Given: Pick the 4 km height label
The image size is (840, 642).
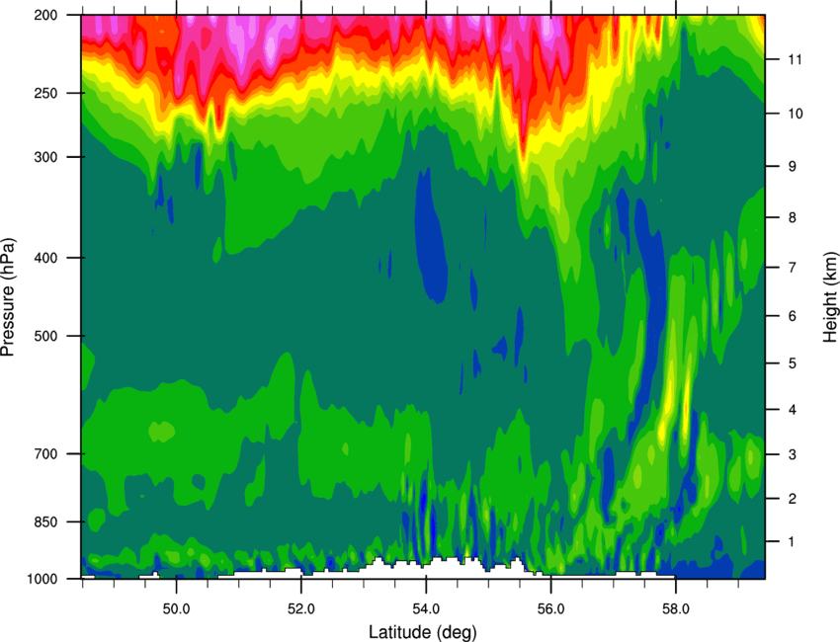Looking at the screenshot, I should pyautogui.click(x=793, y=410).
